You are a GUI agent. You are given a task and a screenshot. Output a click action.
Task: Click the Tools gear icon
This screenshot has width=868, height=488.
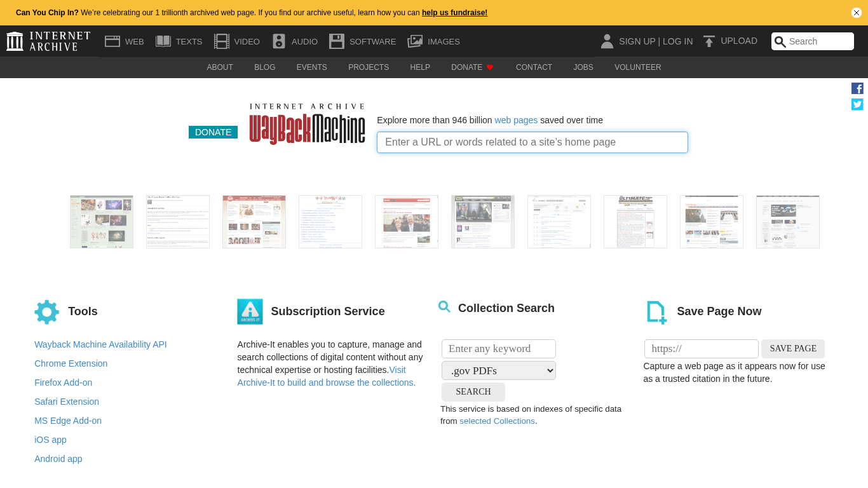pos(47,312)
